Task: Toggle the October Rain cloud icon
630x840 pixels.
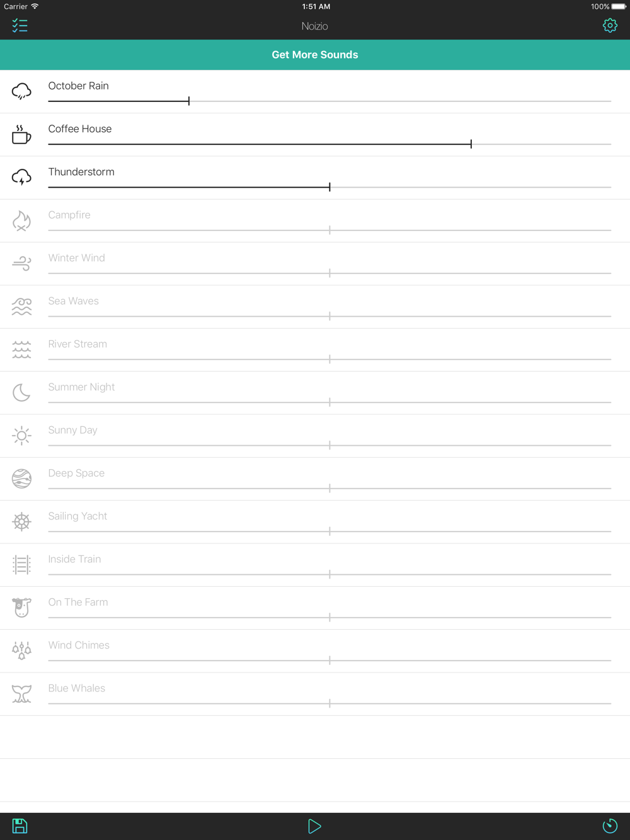Action: [21, 91]
